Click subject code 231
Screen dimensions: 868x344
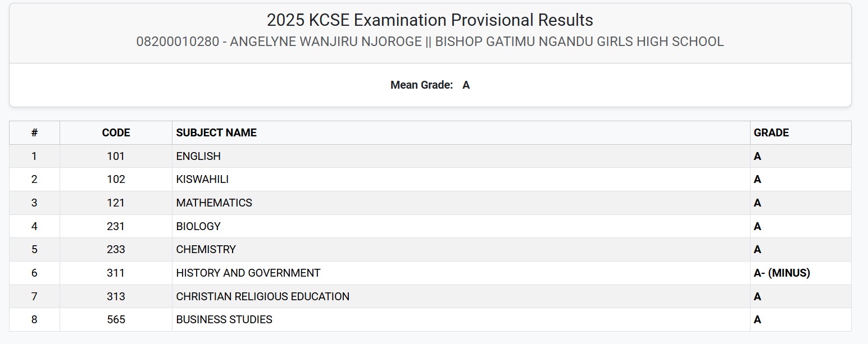116,227
